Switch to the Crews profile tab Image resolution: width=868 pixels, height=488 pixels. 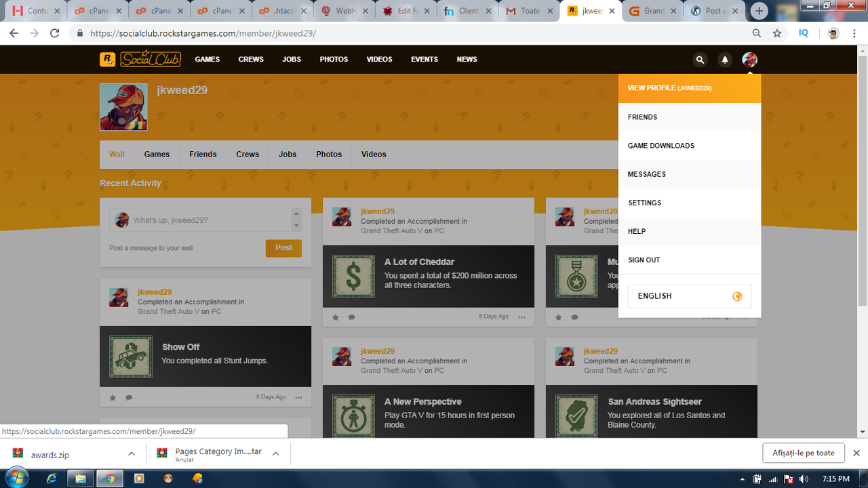click(248, 155)
